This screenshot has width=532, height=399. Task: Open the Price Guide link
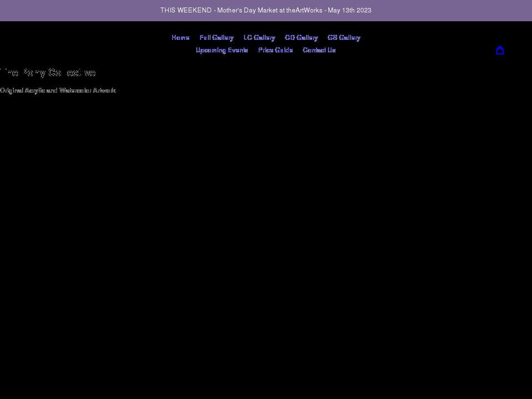(x=275, y=50)
